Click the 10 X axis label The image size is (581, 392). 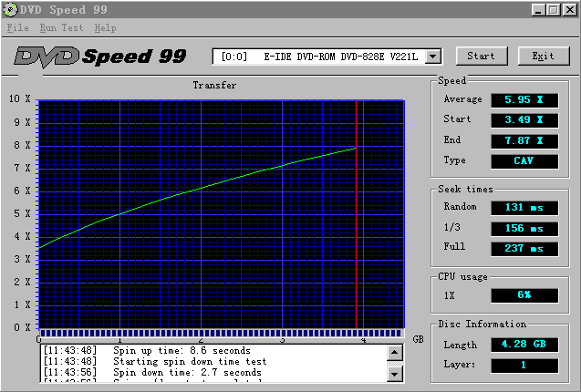coord(20,99)
